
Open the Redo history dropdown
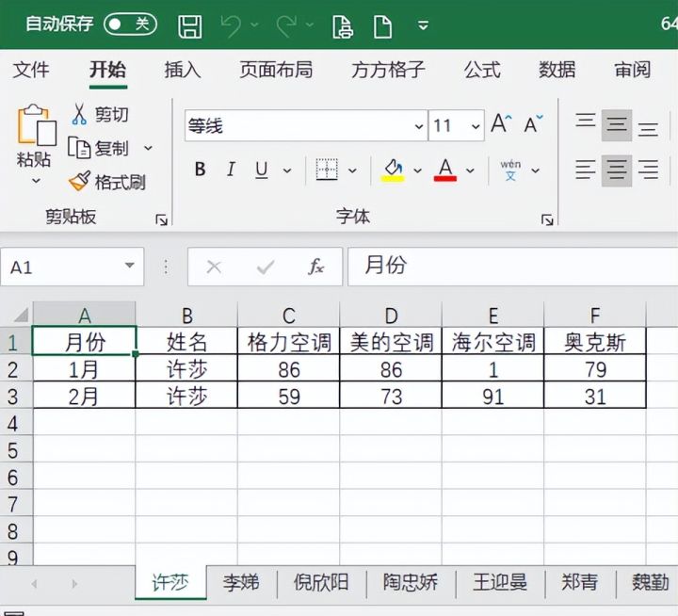click(310, 24)
